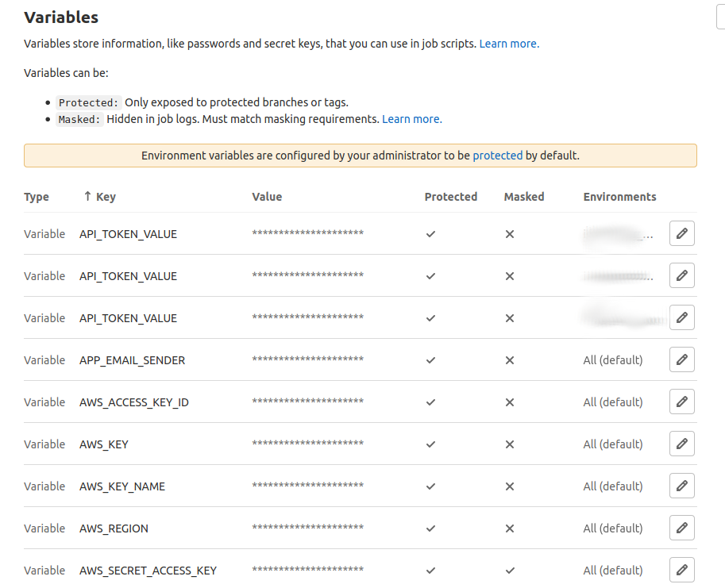Edit the AWS_ACCESS_KEY_ID variable
Image resolution: width=725 pixels, height=588 pixels.
click(681, 402)
